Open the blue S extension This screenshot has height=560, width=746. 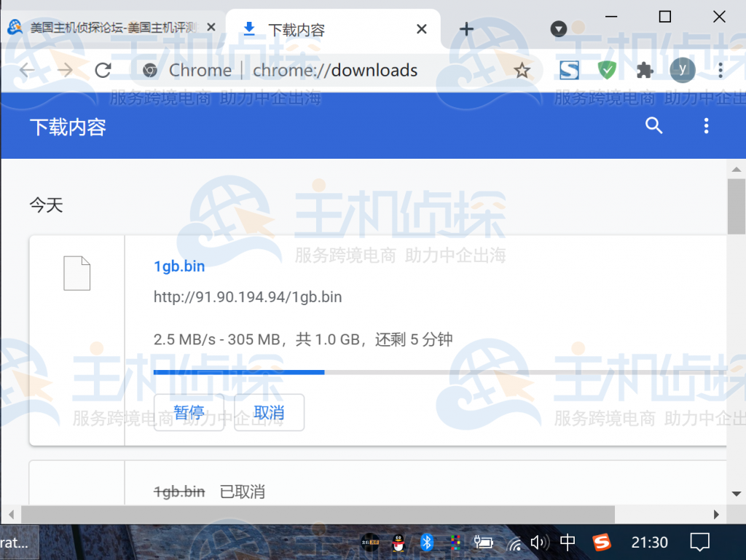[x=569, y=71]
